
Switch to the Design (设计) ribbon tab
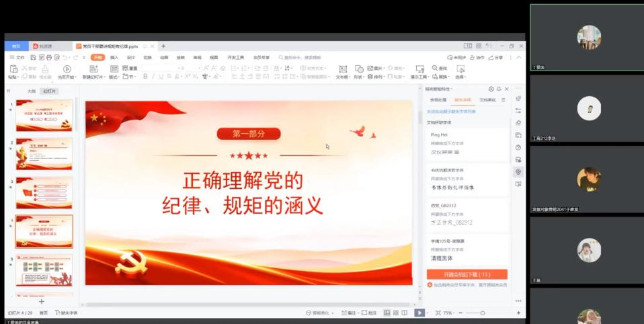[x=131, y=58]
